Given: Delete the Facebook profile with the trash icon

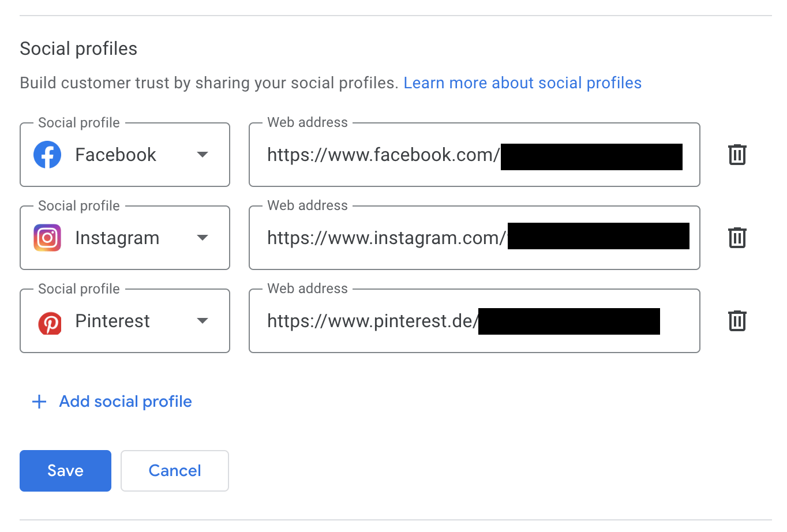Looking at the screenshot, I should point(737,155).
